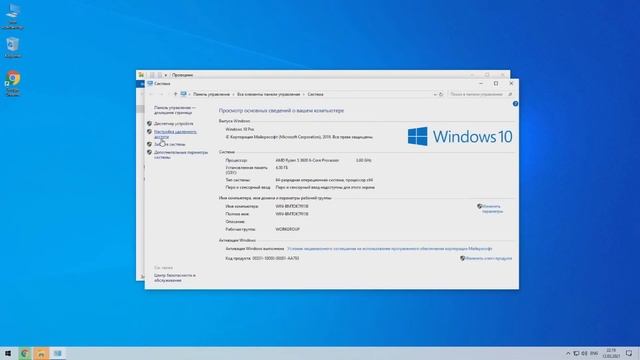The height and width of the screenshot is (360, 640).
Task: Read the Microsoft license terms link
Action: click(389, 249)
